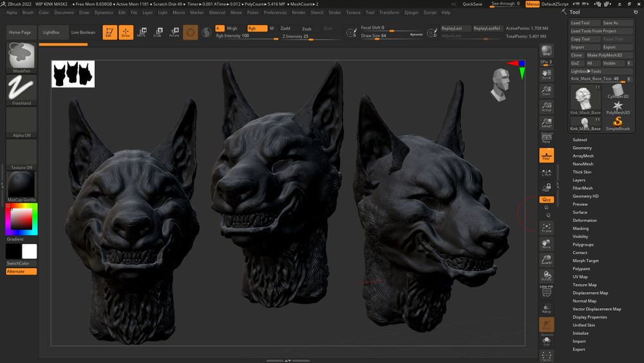Toggle Transp transparency mode
The image size is (644, 363).
pyautogui.click(x=546, y=308)
